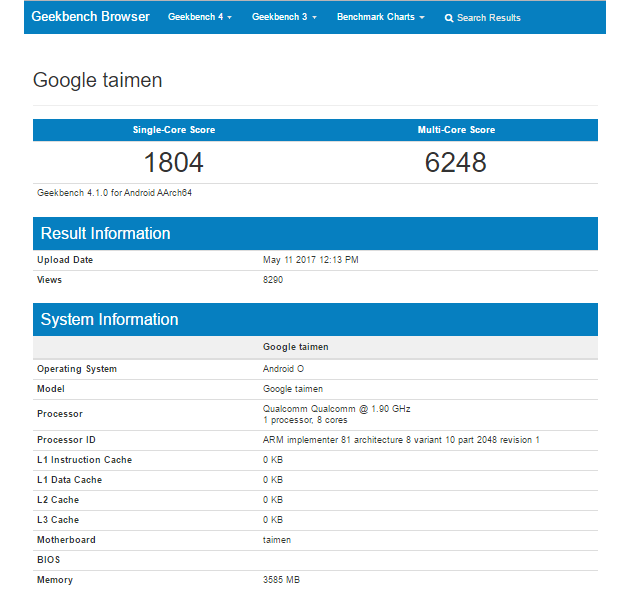Select the Google taimen model value
Screen dimensions: 630x591
click(293, 389)
